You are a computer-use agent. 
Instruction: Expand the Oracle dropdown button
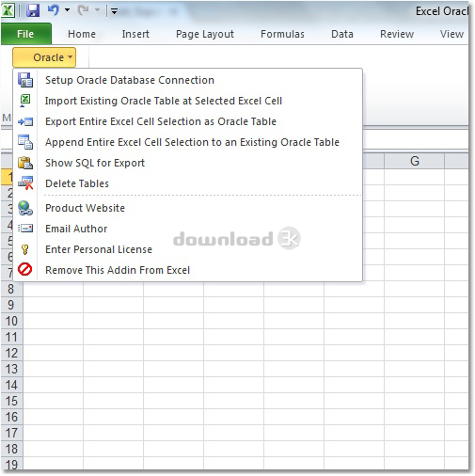44,57
